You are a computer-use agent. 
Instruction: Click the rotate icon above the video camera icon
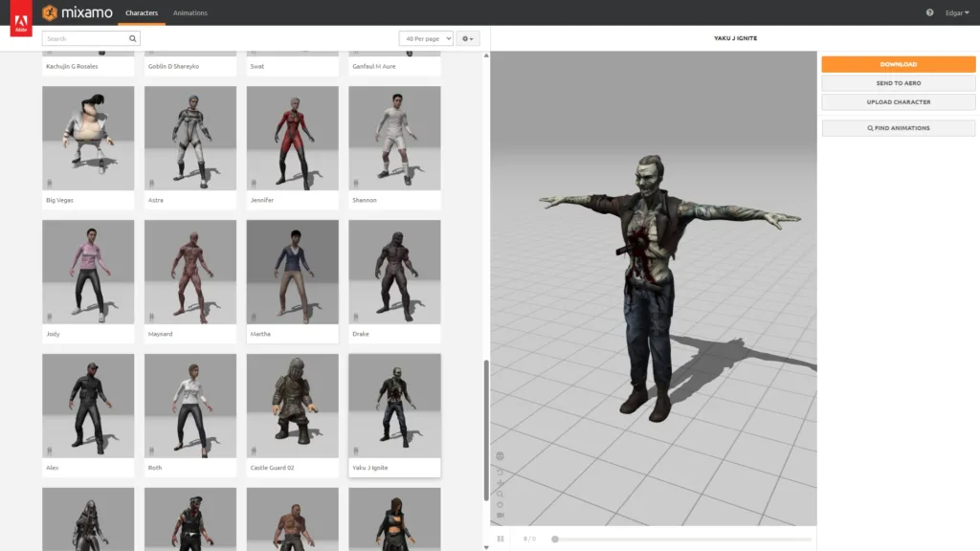tap(500, 505)
